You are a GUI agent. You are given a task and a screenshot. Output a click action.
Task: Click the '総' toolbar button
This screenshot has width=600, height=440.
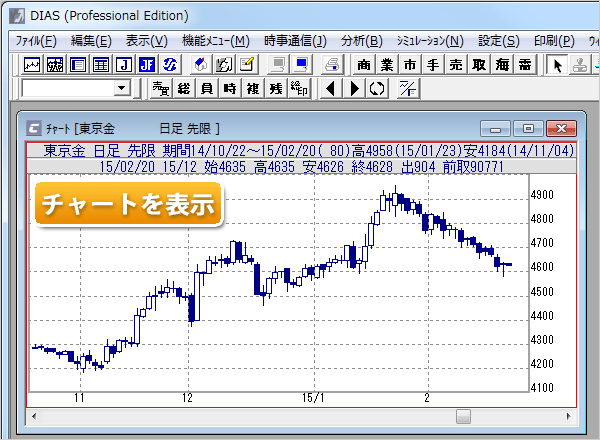(184, 89)
